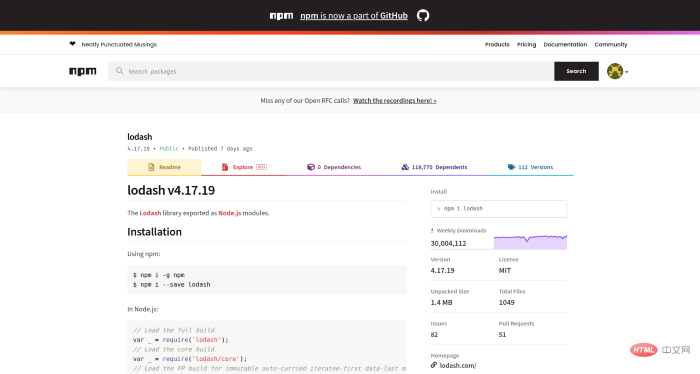Click the 'npm i lodash' install command box
The image size is (700, 374).
click(499, 209)
